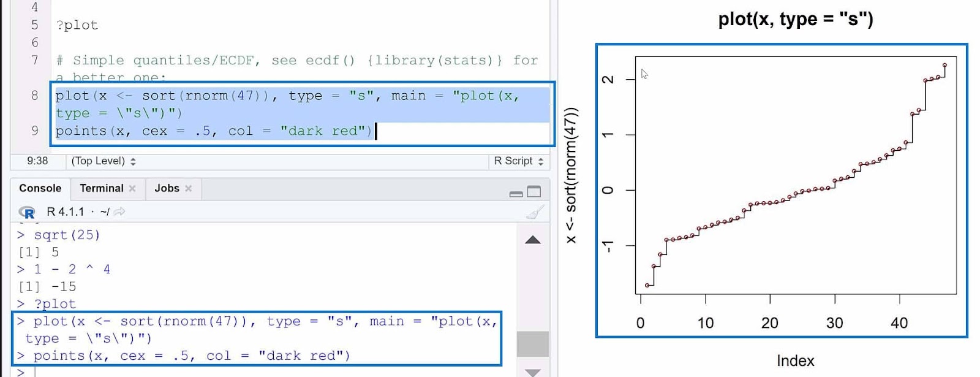Image resolution: width=980 pixels, height=377 pixels.
Task: Click the console scrollbar down arrow
Action: click(533, 372)
